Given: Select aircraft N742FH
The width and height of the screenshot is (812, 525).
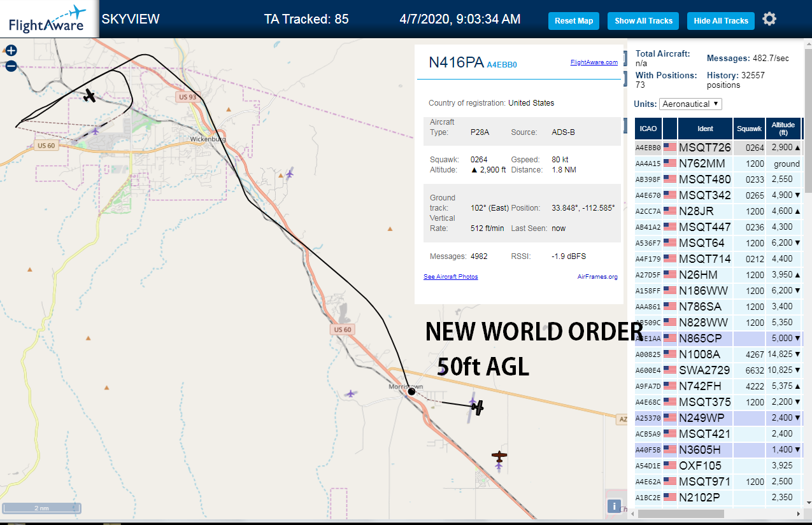Looking at the screenshot, I should 718,386.
